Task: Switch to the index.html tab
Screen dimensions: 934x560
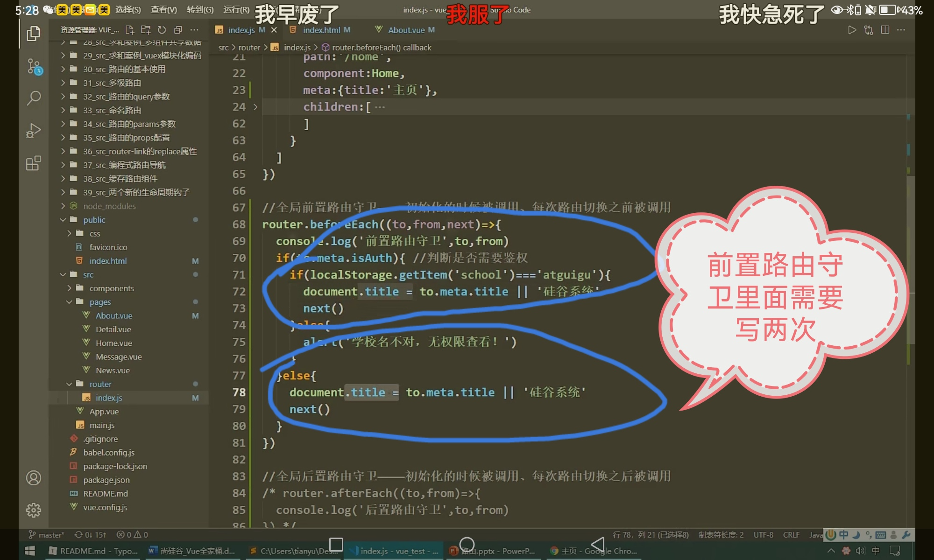Action: point(321,30)
